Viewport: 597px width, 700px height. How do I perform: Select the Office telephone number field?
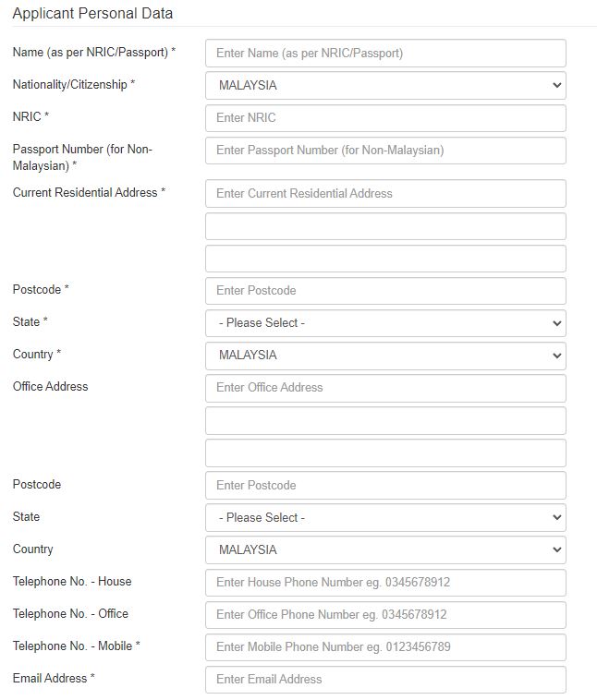pos(384,615)
